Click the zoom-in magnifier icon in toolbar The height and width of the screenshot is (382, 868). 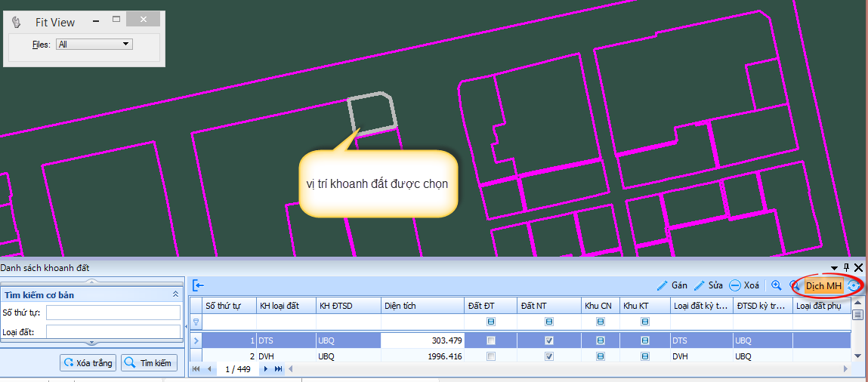[776, 285]
